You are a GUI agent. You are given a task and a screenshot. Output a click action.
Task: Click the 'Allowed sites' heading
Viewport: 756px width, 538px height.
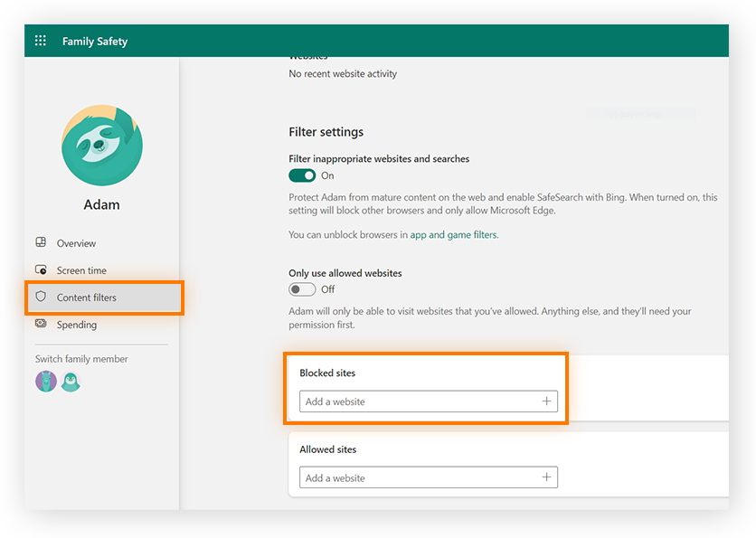(328, 449)
